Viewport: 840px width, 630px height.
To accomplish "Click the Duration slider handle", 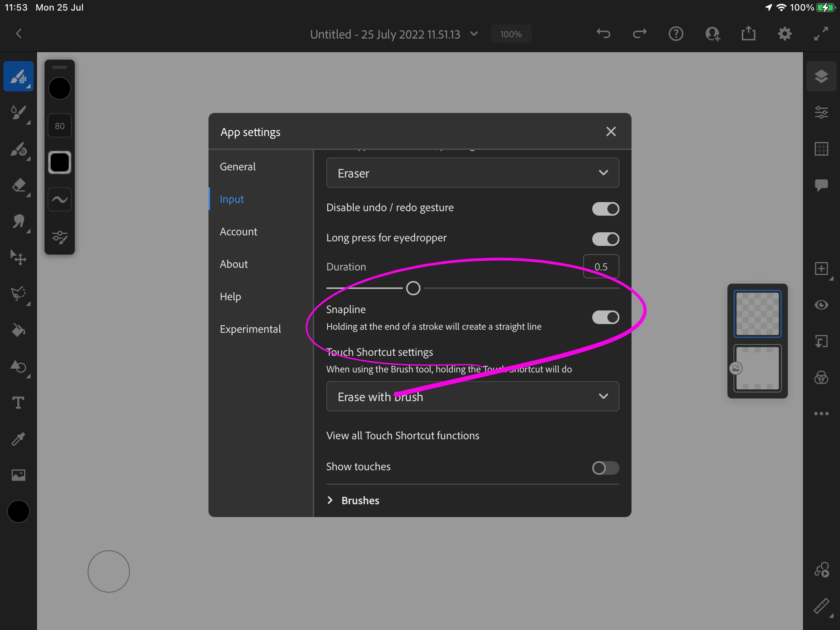I will tap(413, 289).
